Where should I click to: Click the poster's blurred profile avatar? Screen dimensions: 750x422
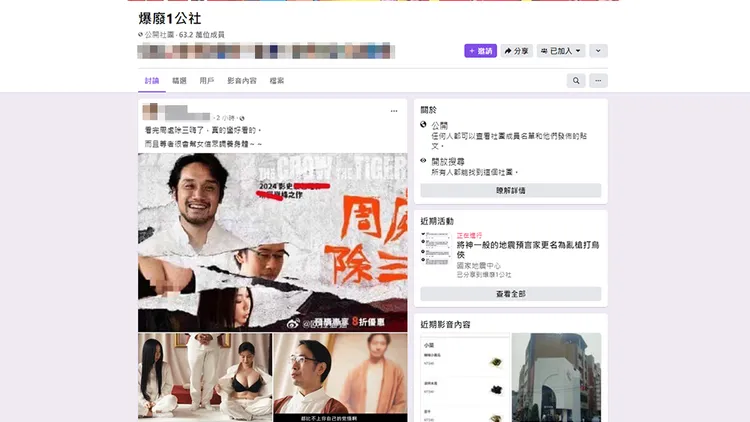pyautogui.click(x=150, y=111)
